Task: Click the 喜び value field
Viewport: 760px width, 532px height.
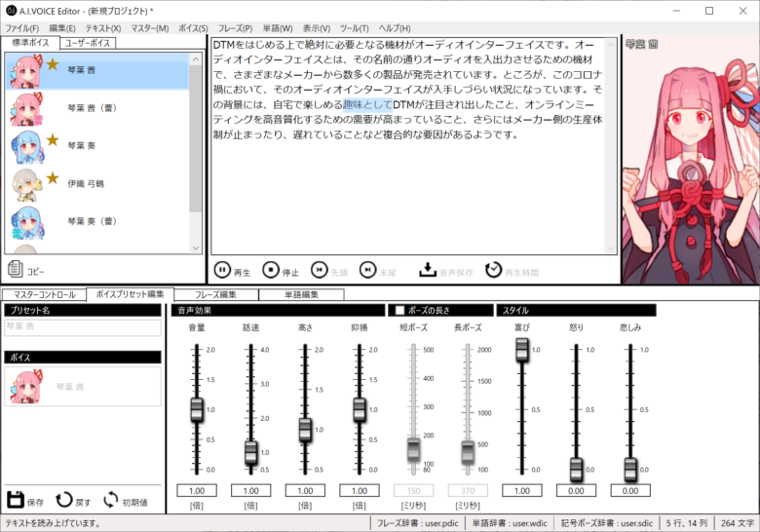Action: click(522, 491)
